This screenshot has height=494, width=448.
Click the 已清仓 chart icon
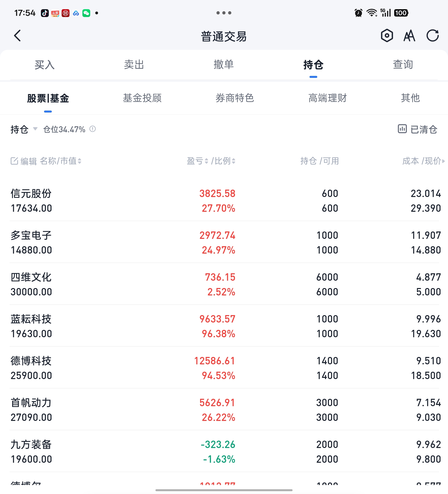402,129
